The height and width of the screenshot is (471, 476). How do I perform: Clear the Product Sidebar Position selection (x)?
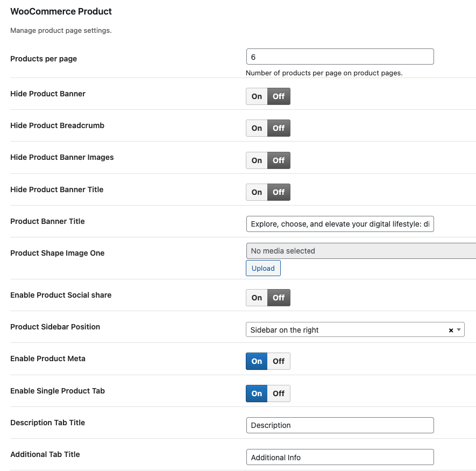(451, 331)
